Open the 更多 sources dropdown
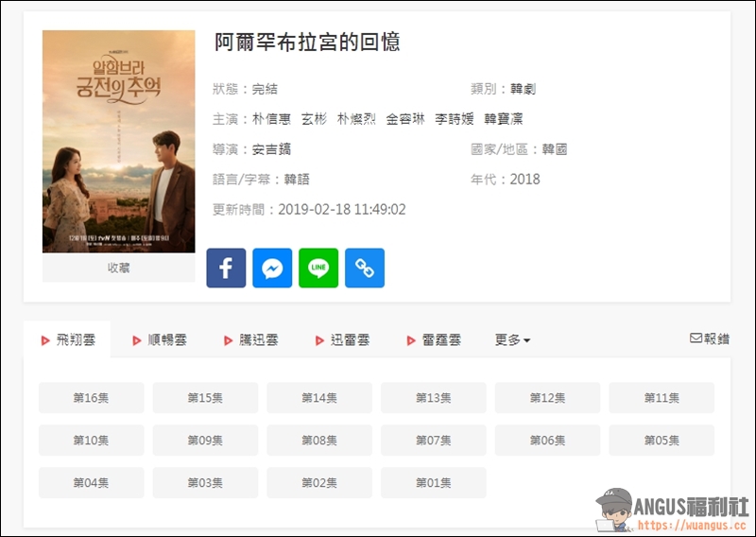Viewport: 756px width, 537px height. coord(512,340)
